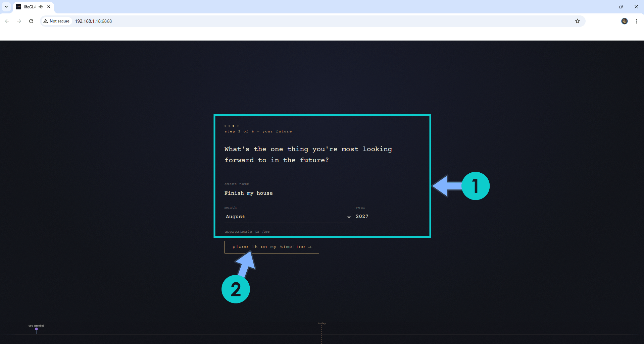Image resolution: width=644 pixels, height=344 pixels.
Task: Reload the current page
Action: pyautogui.click(x=31, y=21)
